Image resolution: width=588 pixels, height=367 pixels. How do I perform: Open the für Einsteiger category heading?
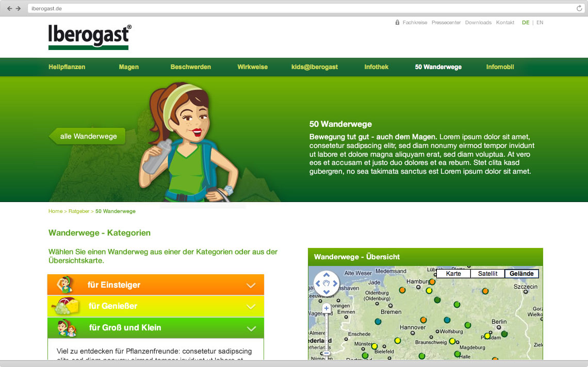pyautogui.click(x=114, y=285)
